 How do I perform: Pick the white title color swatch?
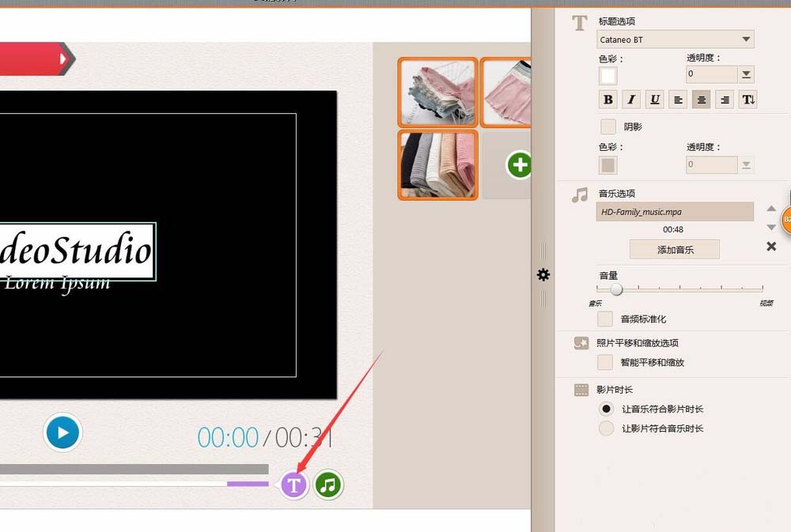[x=607, y=76]
